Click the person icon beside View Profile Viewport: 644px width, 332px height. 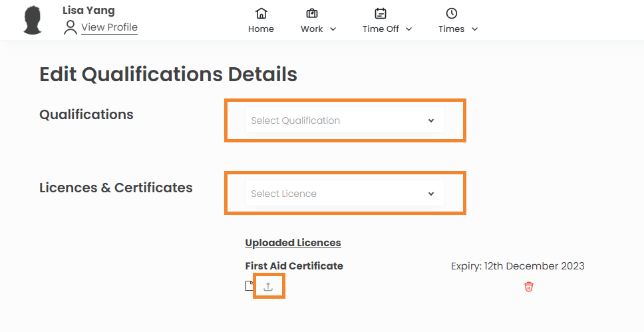pos(71,27)
